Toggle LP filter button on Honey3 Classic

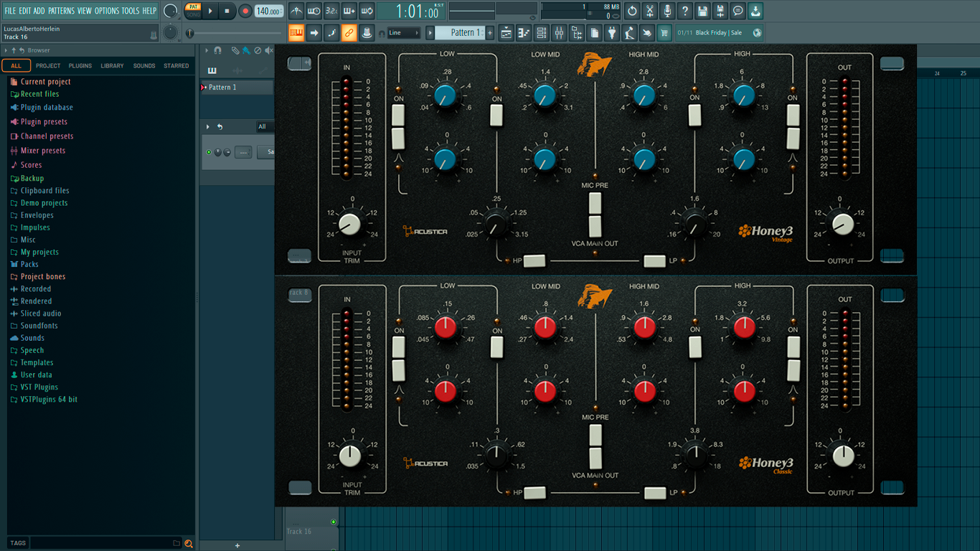tap(655, 493)
